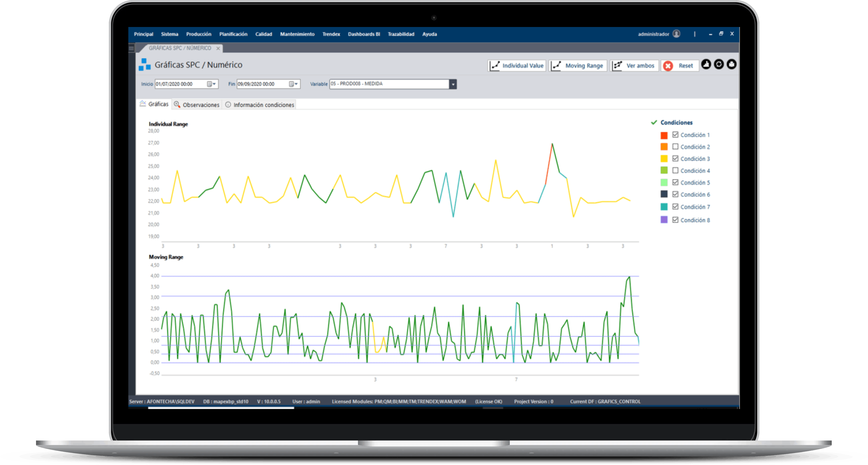
Task: Click the round print icon
Action: 731,64
